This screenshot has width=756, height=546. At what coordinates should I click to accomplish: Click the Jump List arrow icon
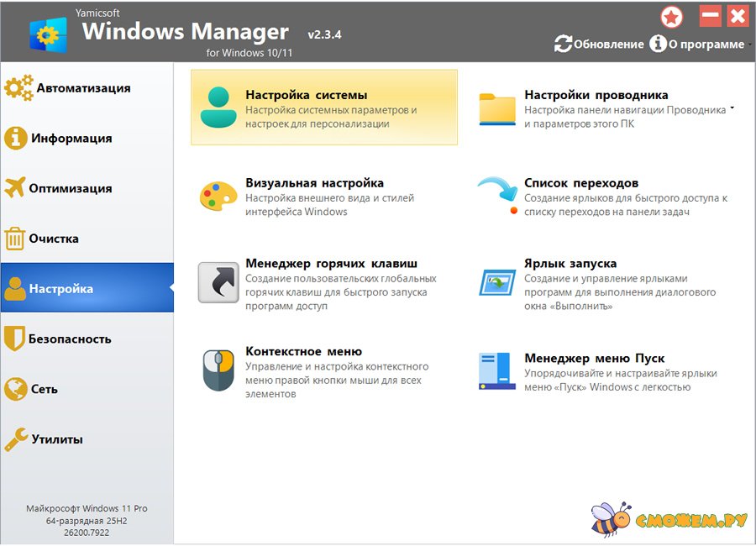coord(497,195)
